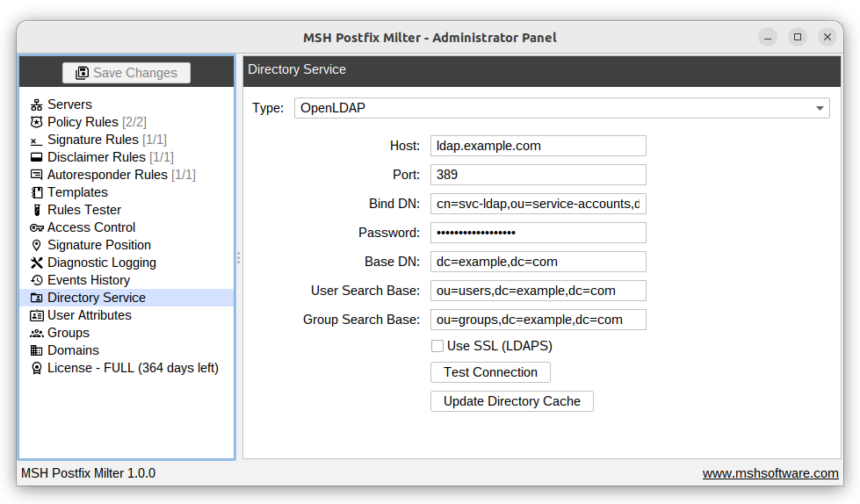The image size is (860, 504).
Task: Switch to the Templates section
Action: 126,192
